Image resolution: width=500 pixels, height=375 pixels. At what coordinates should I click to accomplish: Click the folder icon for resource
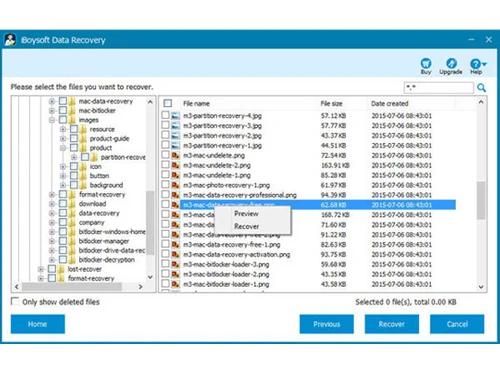[x=83, y=129]
